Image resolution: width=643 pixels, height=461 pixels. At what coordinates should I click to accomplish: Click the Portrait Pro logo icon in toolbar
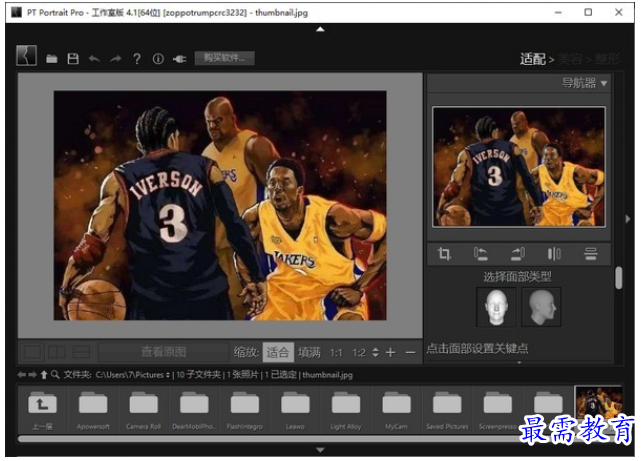26,55
